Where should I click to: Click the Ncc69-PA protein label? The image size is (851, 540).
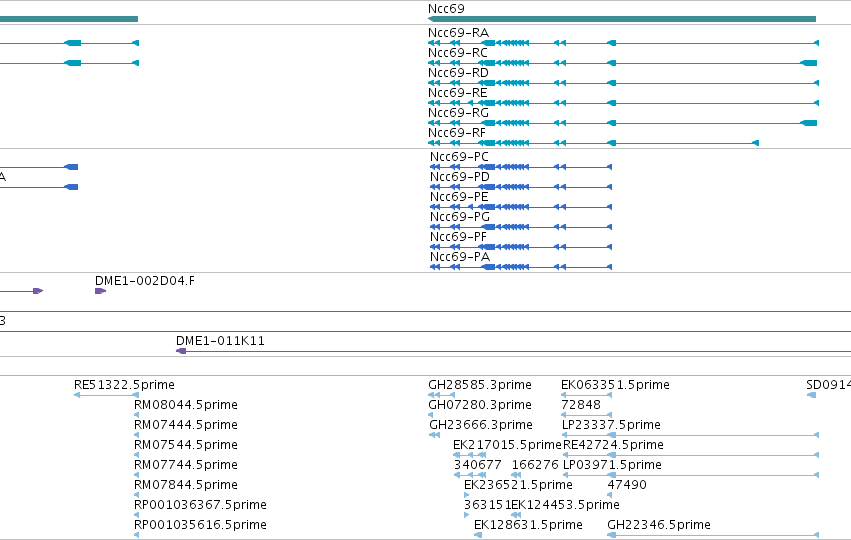(x=460, y=257)
